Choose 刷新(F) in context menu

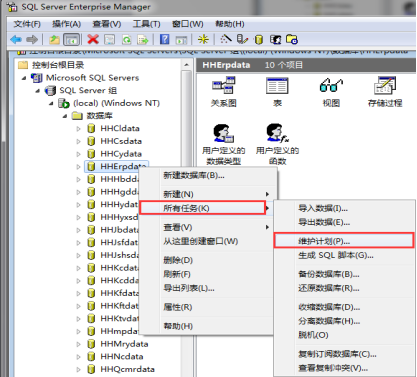(207, 274)
